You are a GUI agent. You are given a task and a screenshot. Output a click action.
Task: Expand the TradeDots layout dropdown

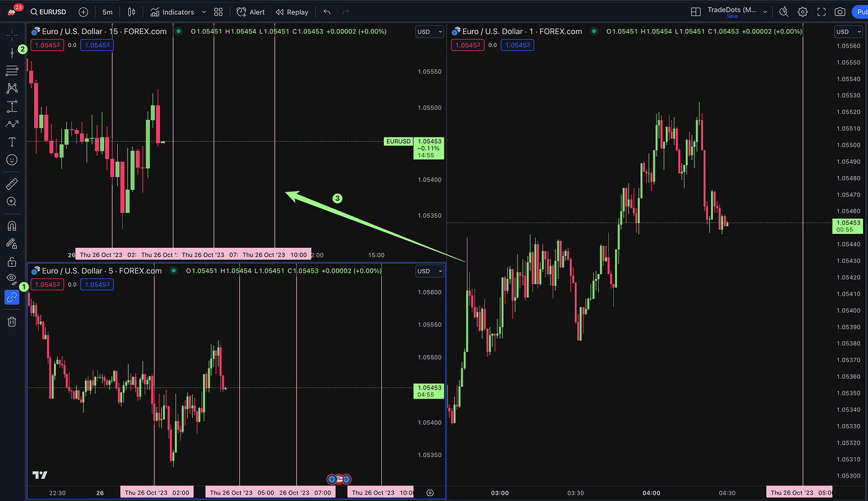766,11
